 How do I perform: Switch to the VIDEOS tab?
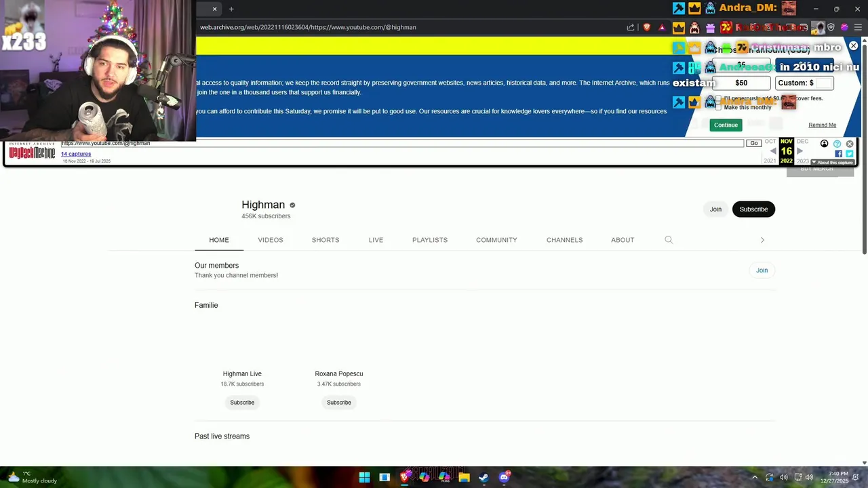(271, 240)
